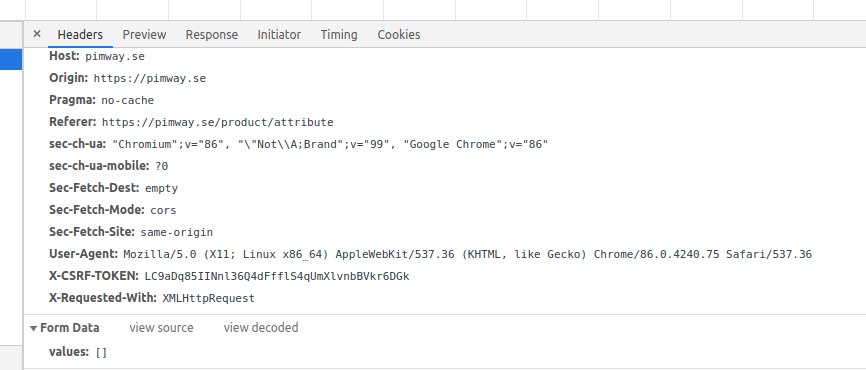Image resolution: width=866 pixels, height=370 pixels.
Task: Select the X-CSRF-TOKEN token value
Action: coord(277,276)
